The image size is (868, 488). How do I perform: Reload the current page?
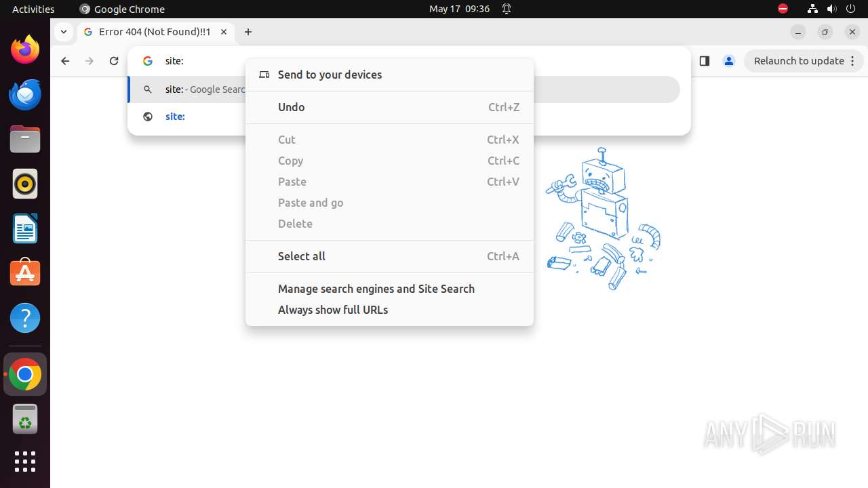tap(114, 61)
